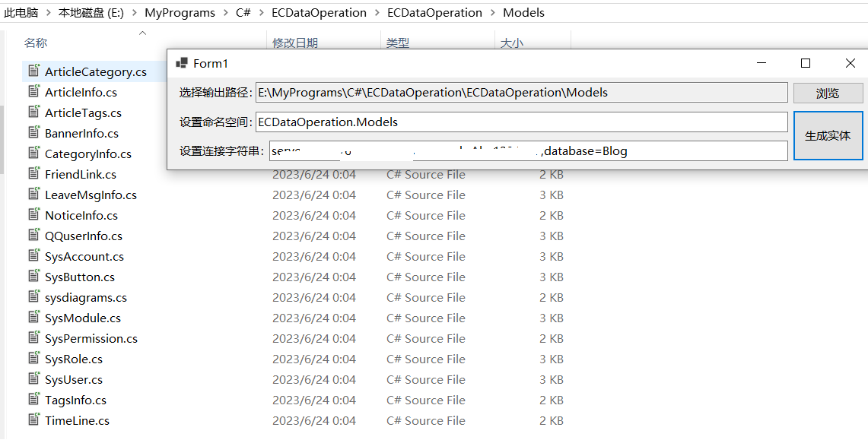Select the file name sysdiagrams.cs
Viewport: 868px width, 440px height.
tap(86, 297)
